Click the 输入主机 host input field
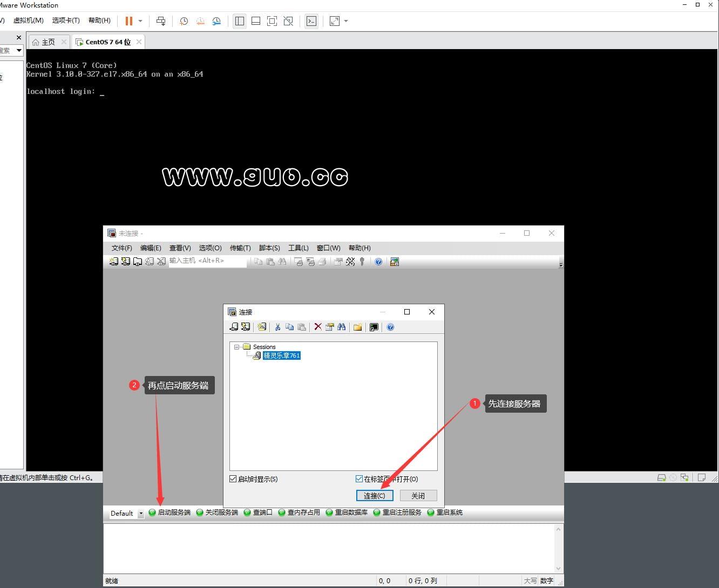 (x=207, y=261)
